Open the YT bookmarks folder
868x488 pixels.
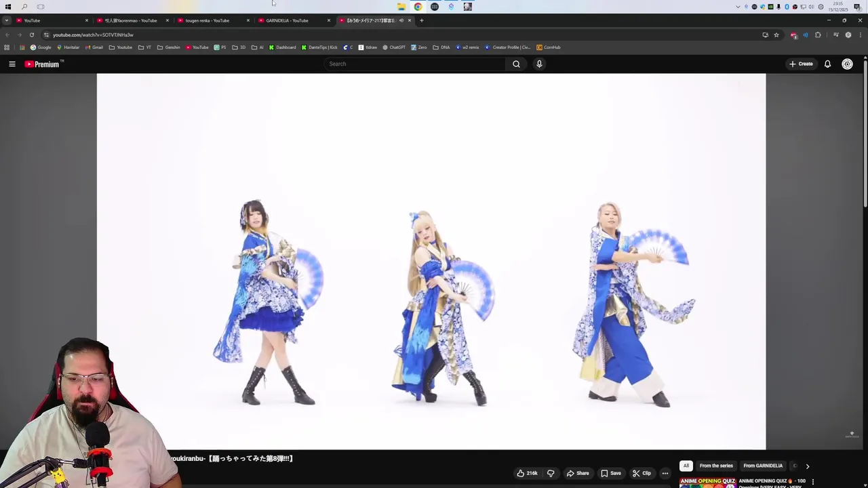coord(144,47)
